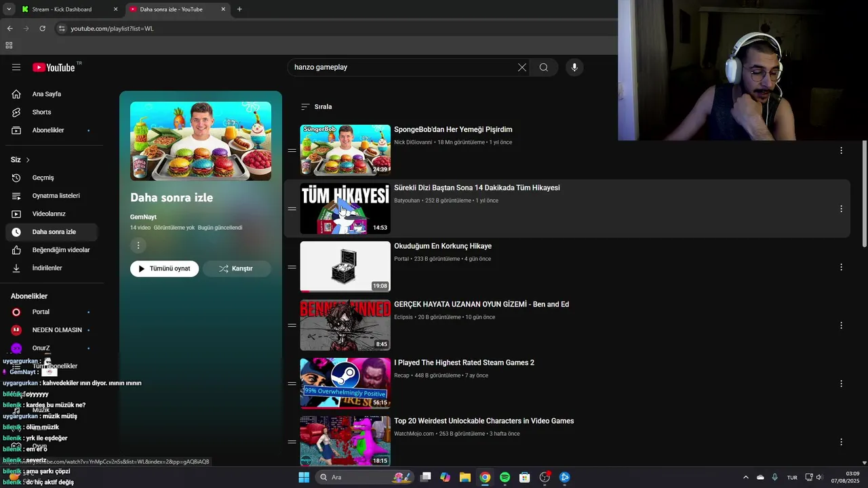Click Nick DiGiovanni channel name

click(x=413, y=142)
